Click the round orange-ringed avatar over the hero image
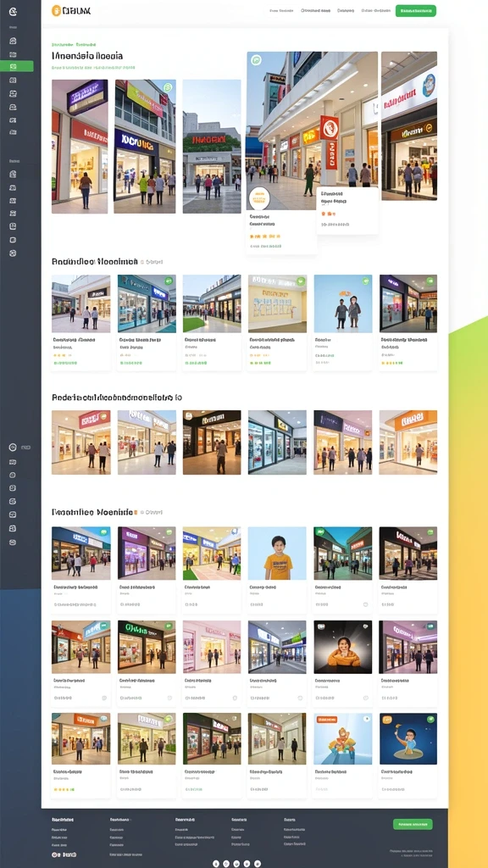Screen dimensions: 488x868 pos(259,198)
